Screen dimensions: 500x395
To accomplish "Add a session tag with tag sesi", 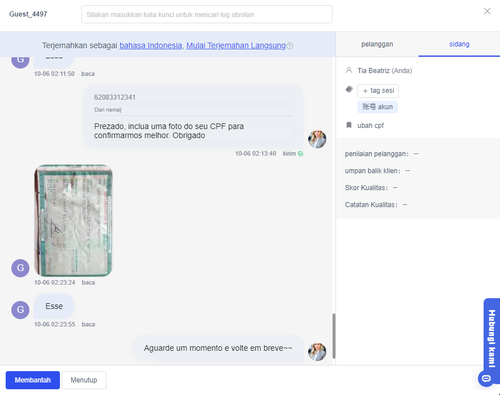I will click(x=378, y=91).
